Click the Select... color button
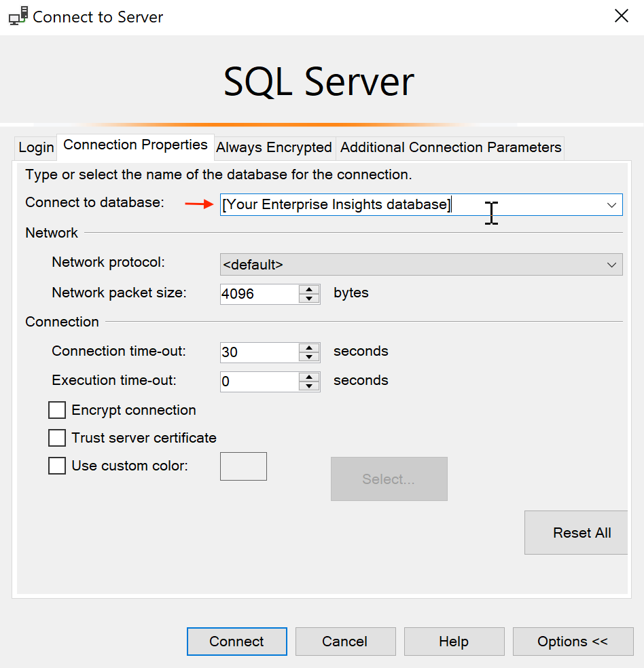The height and width of the screenshot is (668, 644). pos(389,479)
